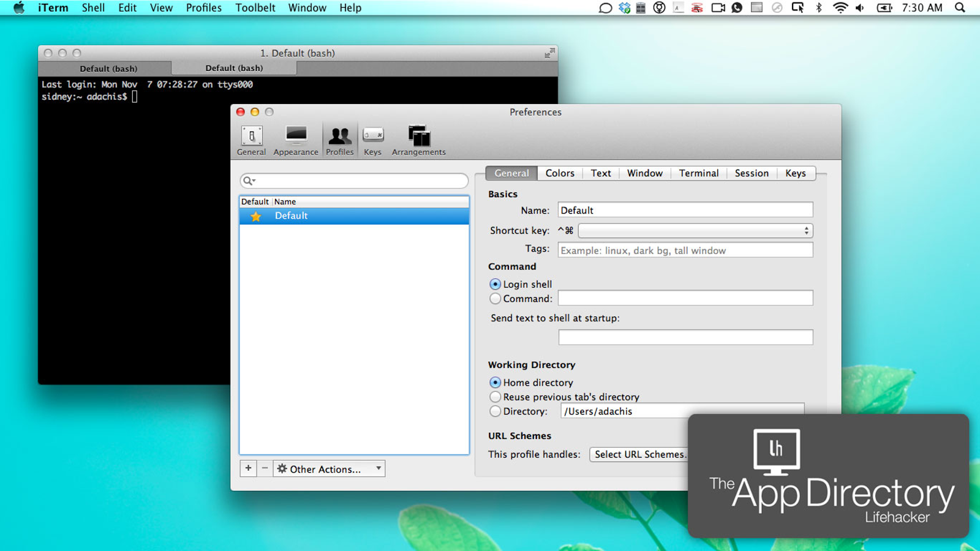Click the profile search field

pos(354,181)
